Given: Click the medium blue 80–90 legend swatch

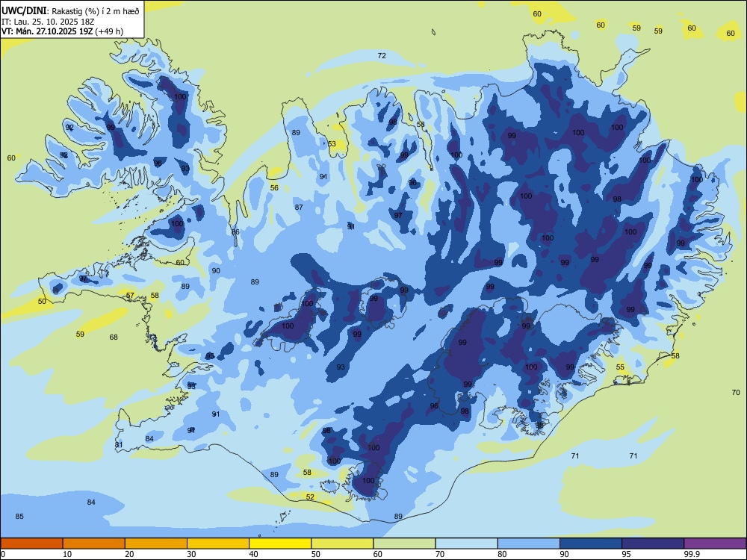Looking at the screenshot, I should pyautogui.click(x=529, y=544).
